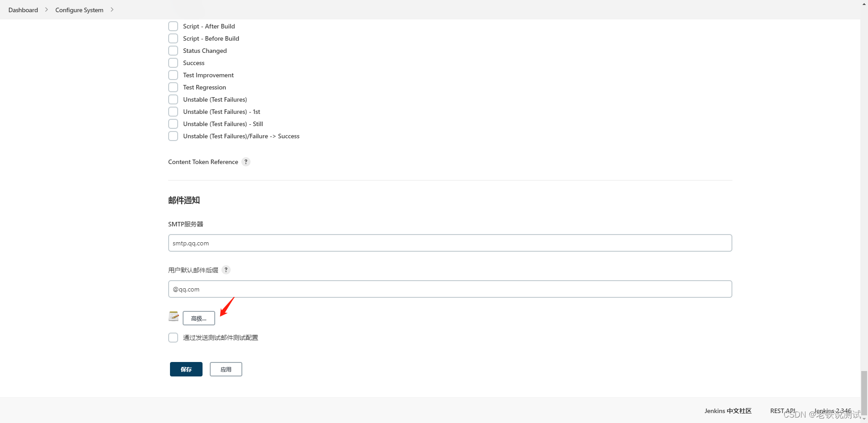Click the 应用 apply button

[226, 369]
